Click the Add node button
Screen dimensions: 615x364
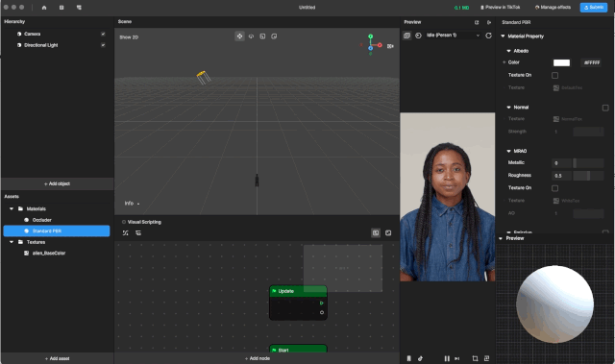pyautogui.click(x=257, y=358)
